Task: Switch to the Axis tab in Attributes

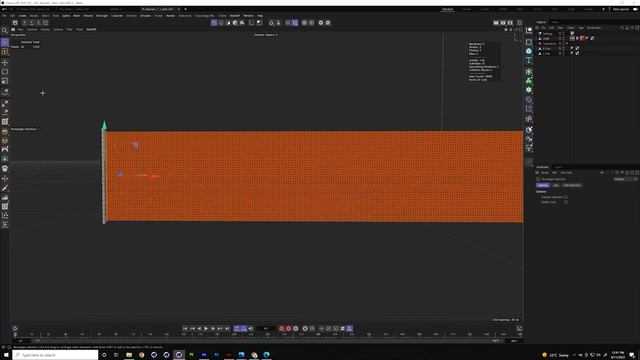Action: 556,185
